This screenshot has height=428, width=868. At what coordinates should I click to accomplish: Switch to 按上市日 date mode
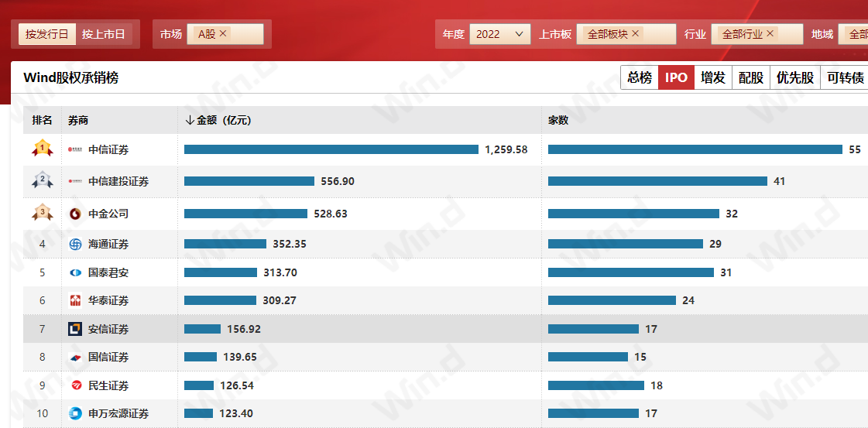pos(104,34)
